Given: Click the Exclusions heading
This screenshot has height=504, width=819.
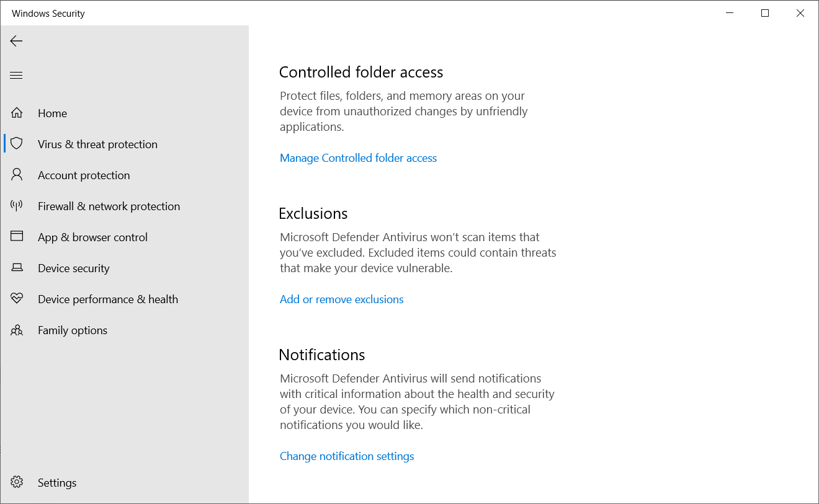Looking at the screenshot, I should tap(313, 214).
